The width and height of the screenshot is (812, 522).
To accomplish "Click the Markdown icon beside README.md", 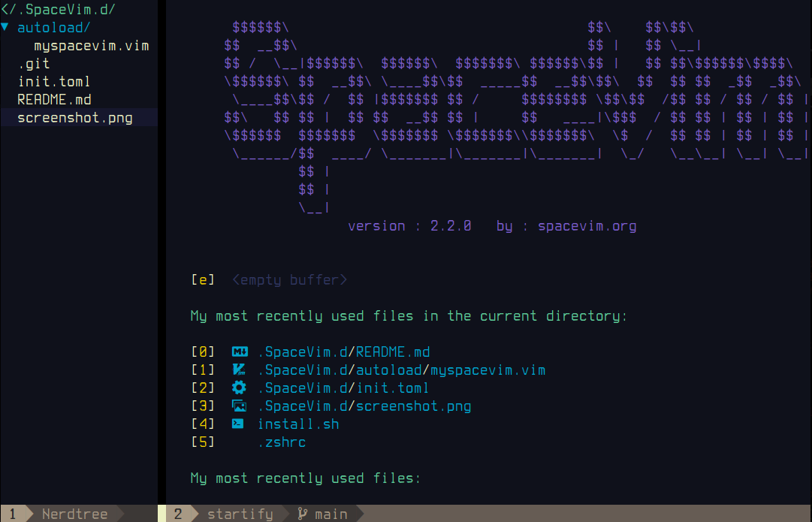I will (x=240, y=352).
